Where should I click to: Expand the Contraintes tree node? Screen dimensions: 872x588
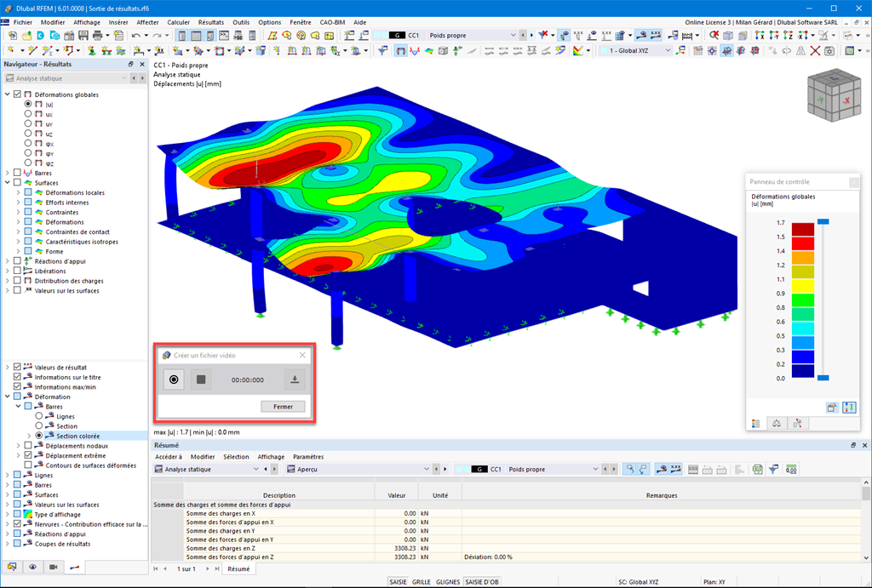click(18, 212)
